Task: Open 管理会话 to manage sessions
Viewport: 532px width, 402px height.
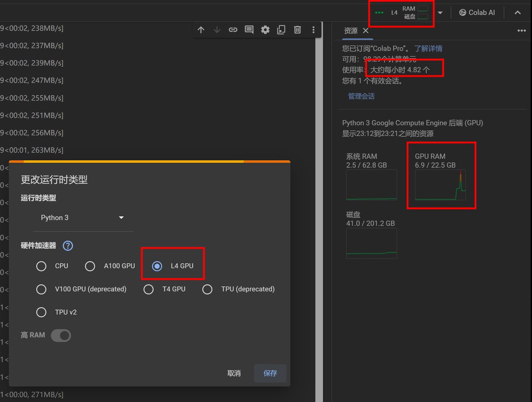Action: coord(361,96)
